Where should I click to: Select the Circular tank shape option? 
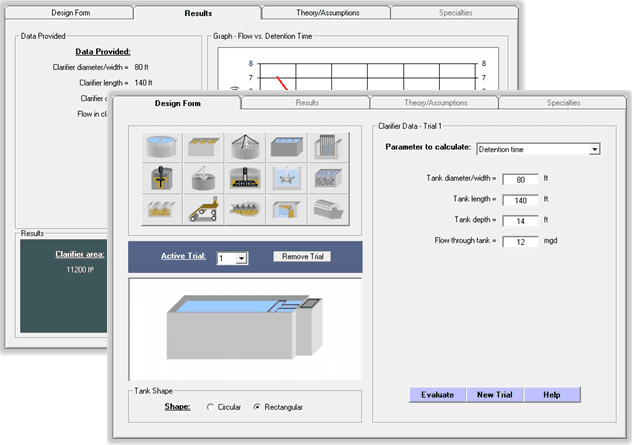tap(210, 407)
